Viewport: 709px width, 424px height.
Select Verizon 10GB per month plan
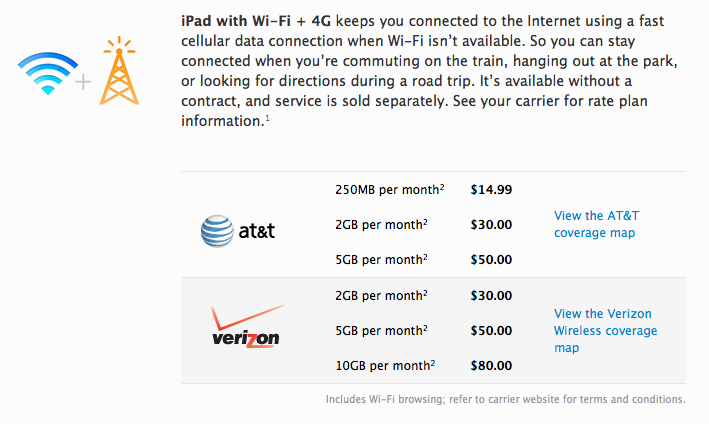[385, 365]
